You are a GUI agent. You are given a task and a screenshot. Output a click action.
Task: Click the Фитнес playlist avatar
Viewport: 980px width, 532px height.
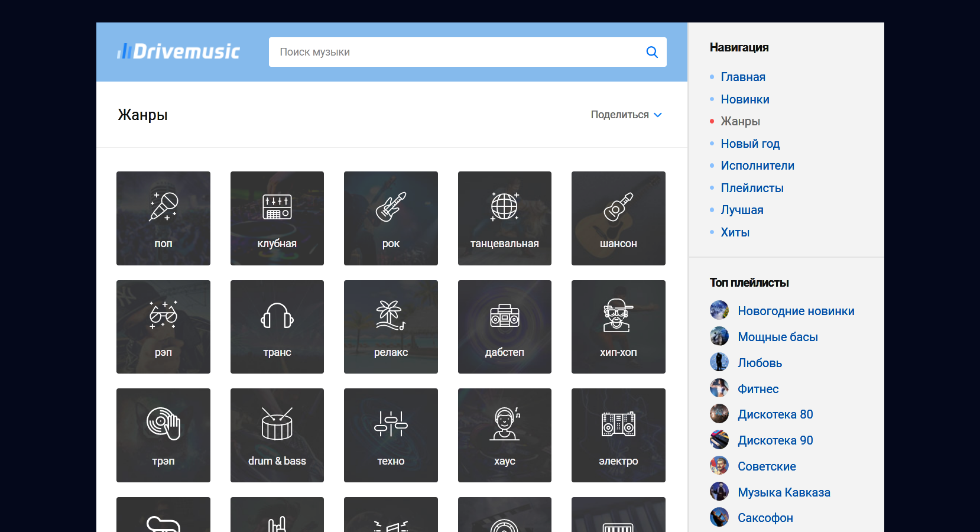(x=719, y=388)
